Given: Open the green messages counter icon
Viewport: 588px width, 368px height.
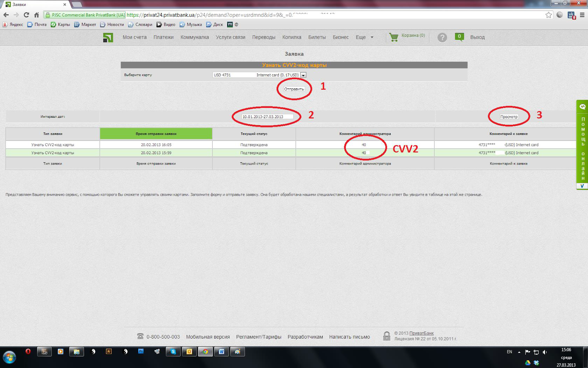Looking at the screenshot, I should coord(459,37).
